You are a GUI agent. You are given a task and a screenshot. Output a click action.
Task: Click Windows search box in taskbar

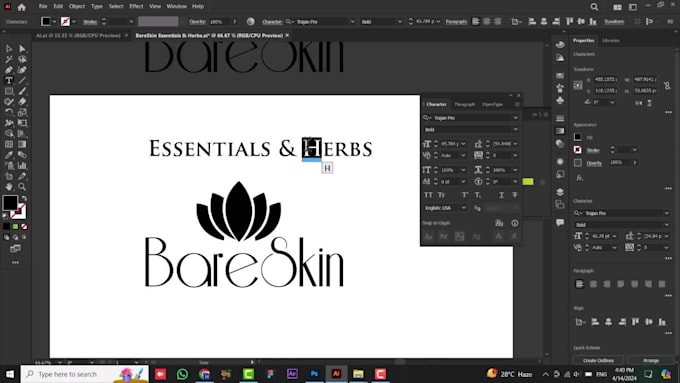85,374
